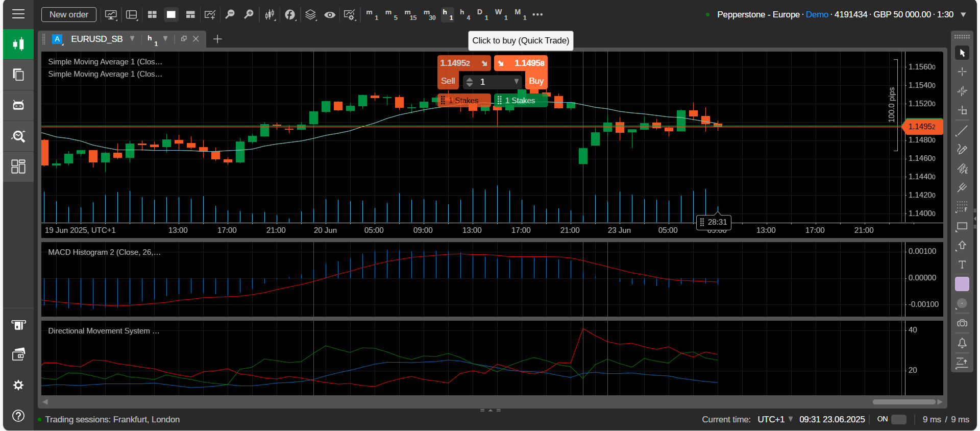Image resolution: width=980 pixels, height=431 pixels.
Task: Select the crosshair tool
Action: [x=962, y=71]
